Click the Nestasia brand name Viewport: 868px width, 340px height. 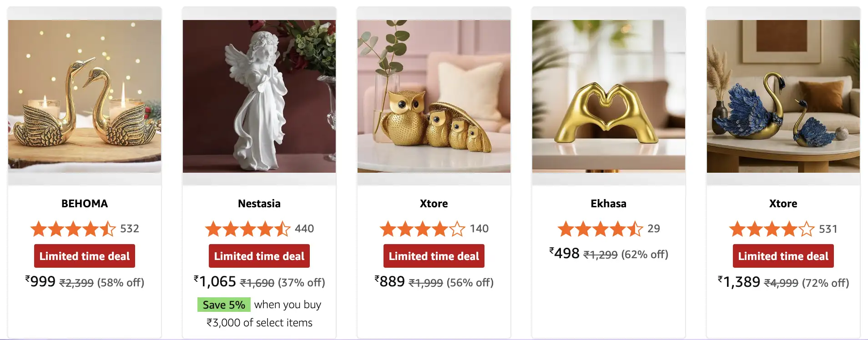tap(259, 204)
